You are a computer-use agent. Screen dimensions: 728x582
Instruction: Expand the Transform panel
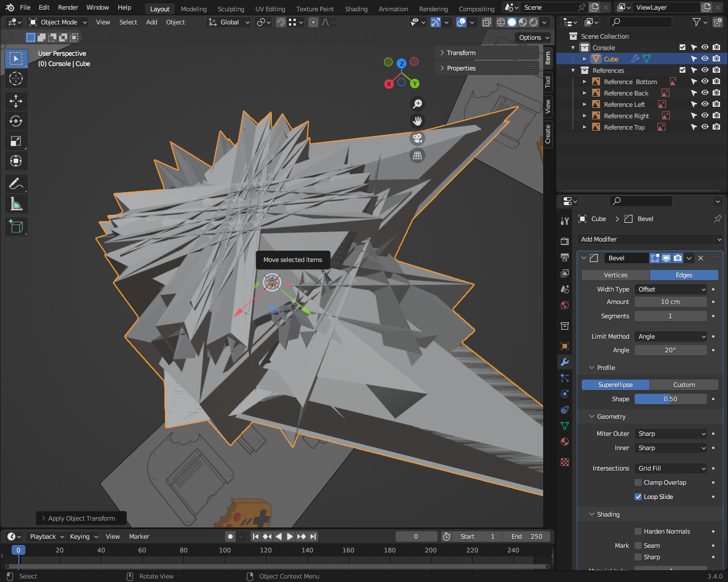pyautogui.click(x=461, y=53)
